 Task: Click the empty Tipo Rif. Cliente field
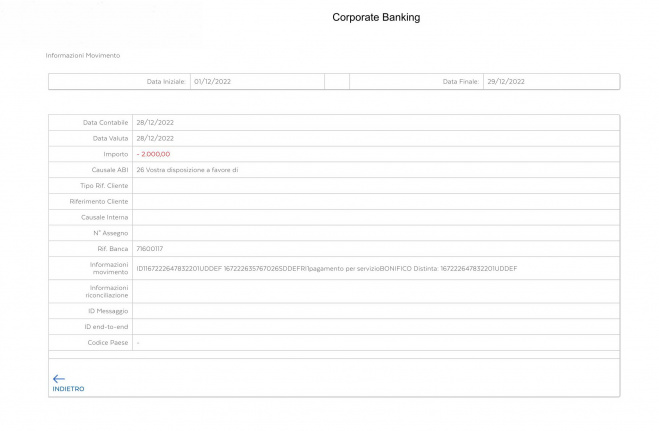tap(375, 186)
